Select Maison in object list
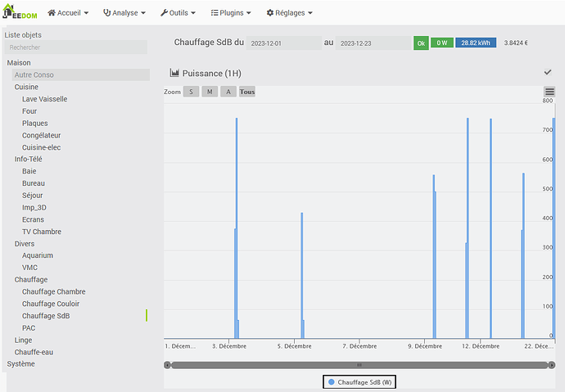This screenshot has height=392, width=565. point(19,63)
